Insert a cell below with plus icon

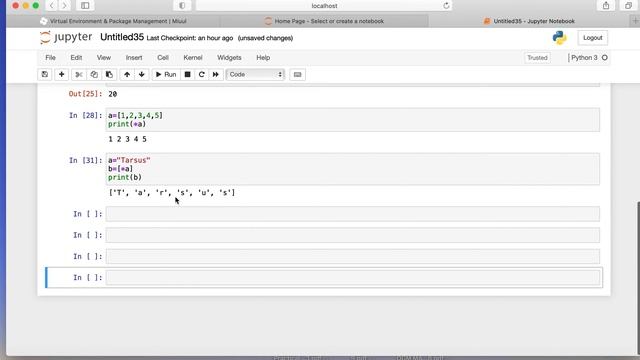(x=62, y=74)
